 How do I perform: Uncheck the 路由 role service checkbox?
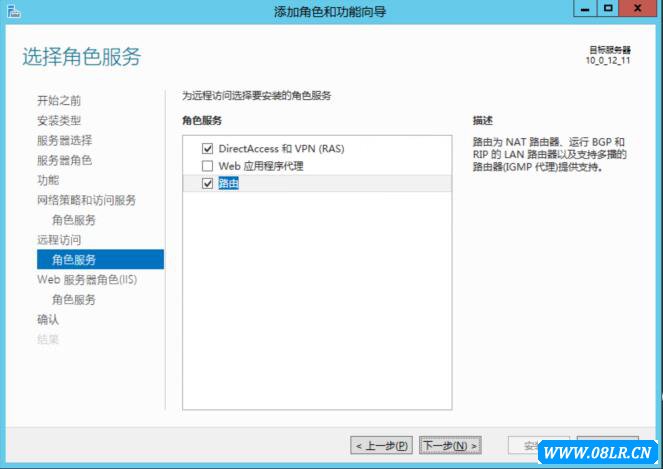[x=207, y=184]
